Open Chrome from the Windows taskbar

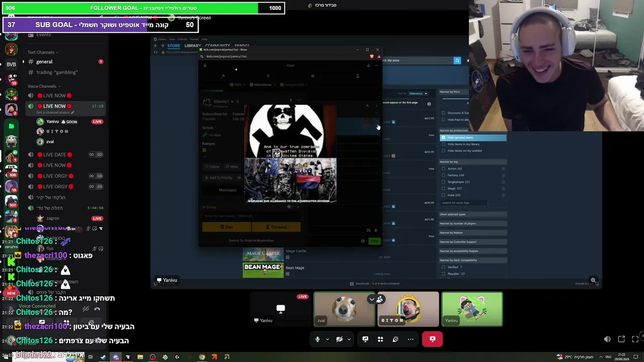pyautogui.click(x=202, y=357)
